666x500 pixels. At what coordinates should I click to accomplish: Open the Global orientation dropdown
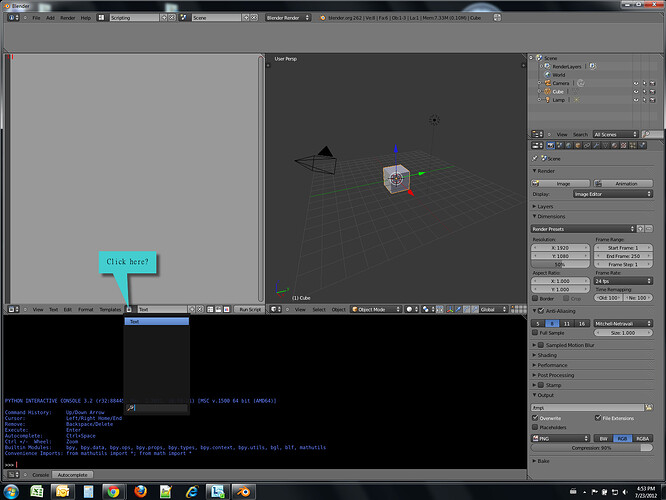[494, 309]
